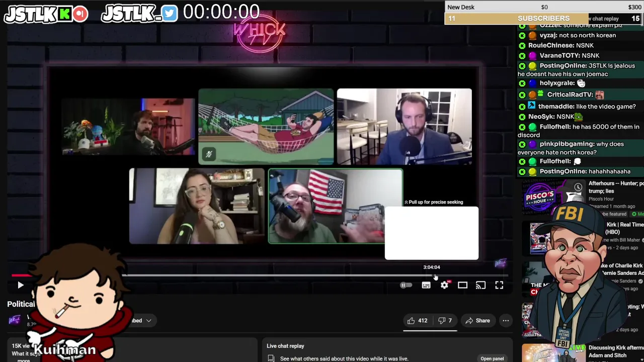The height and width of the screenshot is (362, 644).
Task: Click the live chat replay message icon
Action: [271, 358]
